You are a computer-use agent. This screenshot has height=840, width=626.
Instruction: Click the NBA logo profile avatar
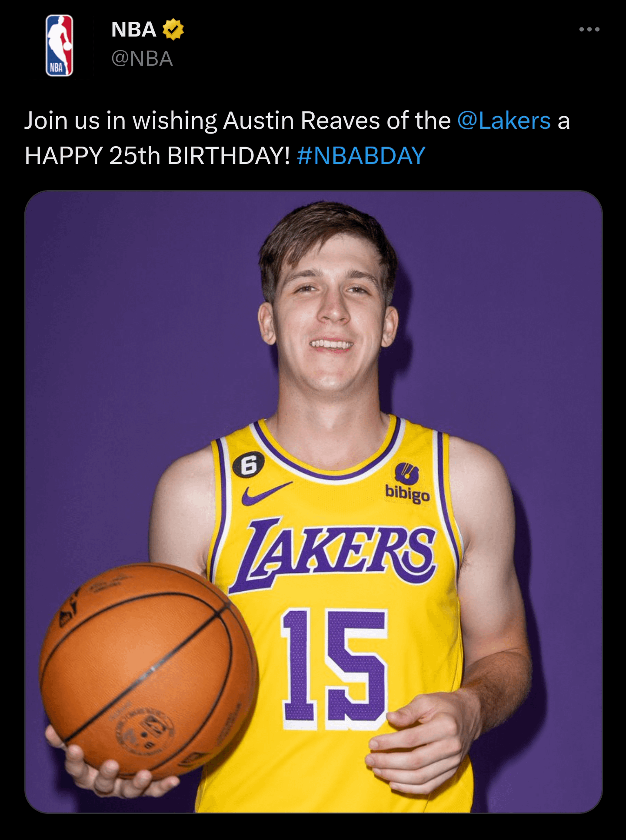tap(59, 45)
